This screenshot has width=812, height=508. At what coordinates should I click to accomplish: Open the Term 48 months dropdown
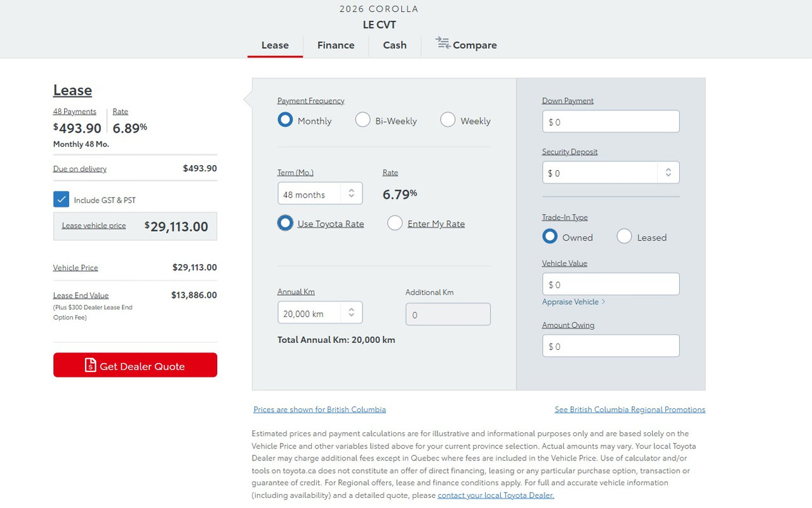320,194
